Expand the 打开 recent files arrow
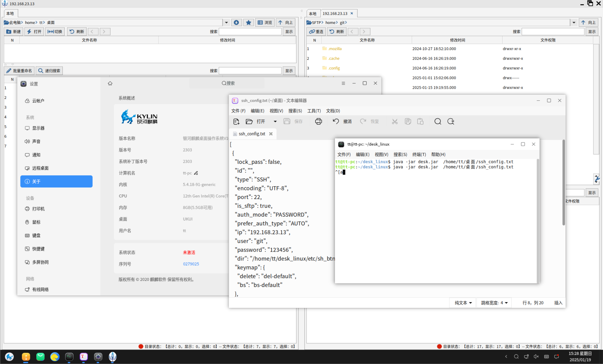Image resolution: width=603 pixels, height=364 pixels. pyautogui.click(x=275, y=122)
